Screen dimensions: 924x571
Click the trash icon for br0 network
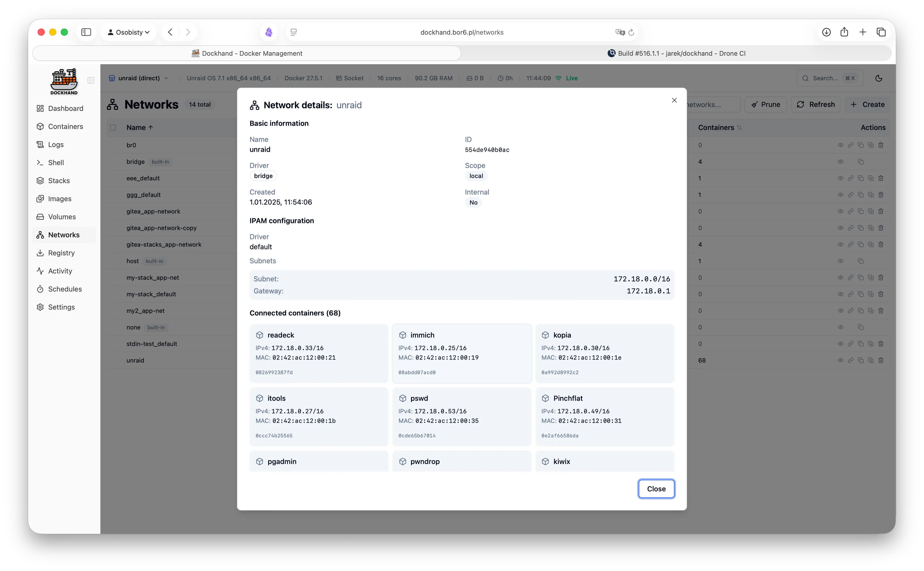pos(881,145)
